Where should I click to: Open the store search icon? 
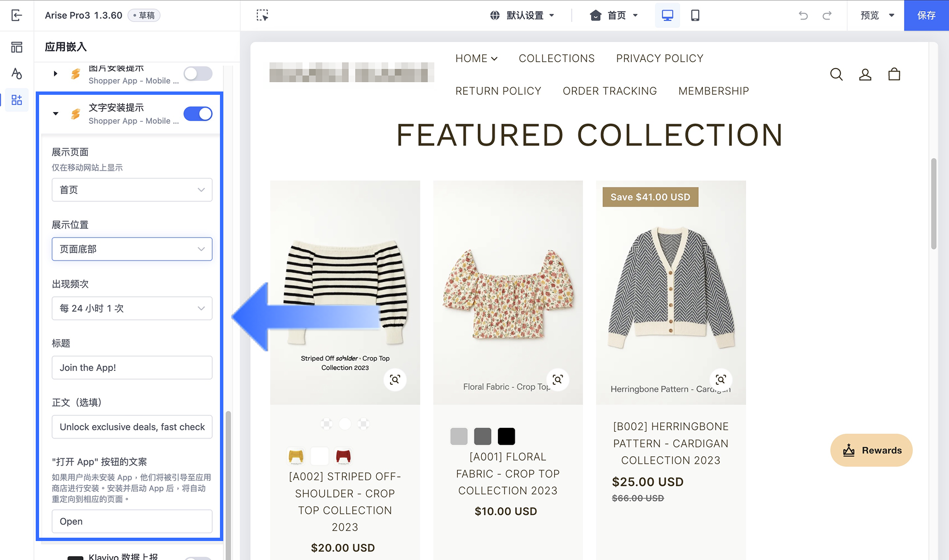tap(836, 74)
